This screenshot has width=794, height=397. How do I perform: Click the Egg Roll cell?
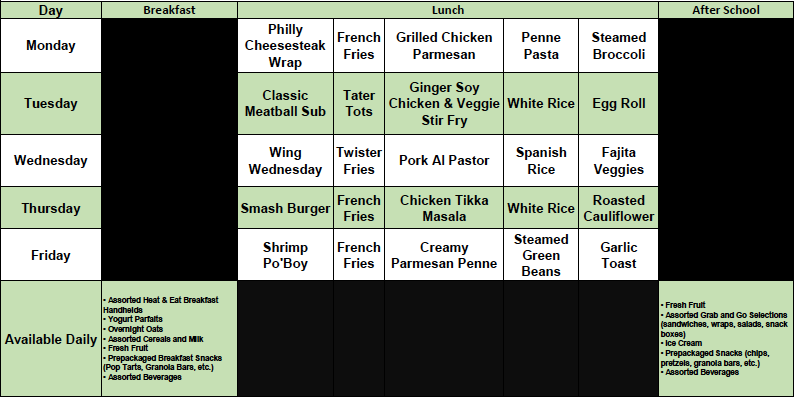click(x=618, y=103)
